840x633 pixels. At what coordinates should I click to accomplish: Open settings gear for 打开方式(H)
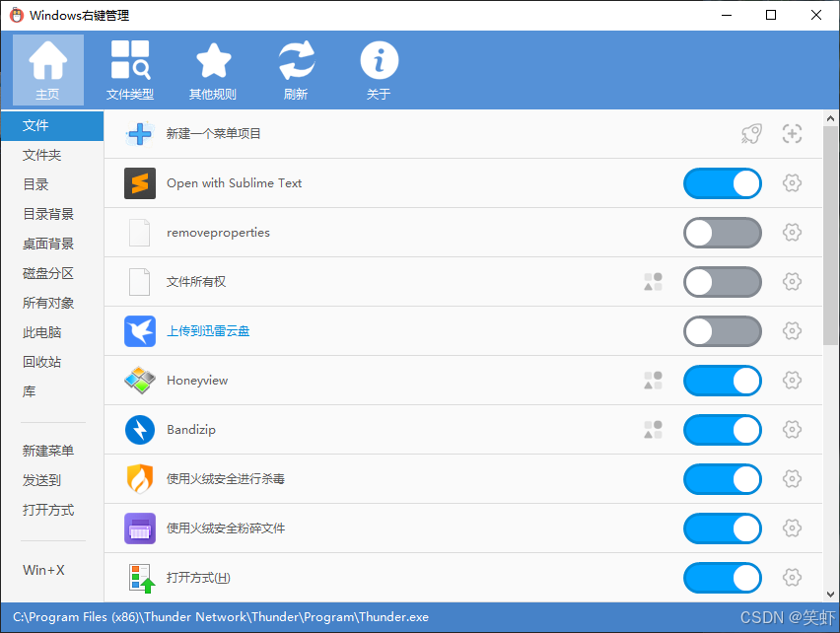pyautogui.click(x=792, y=578)
